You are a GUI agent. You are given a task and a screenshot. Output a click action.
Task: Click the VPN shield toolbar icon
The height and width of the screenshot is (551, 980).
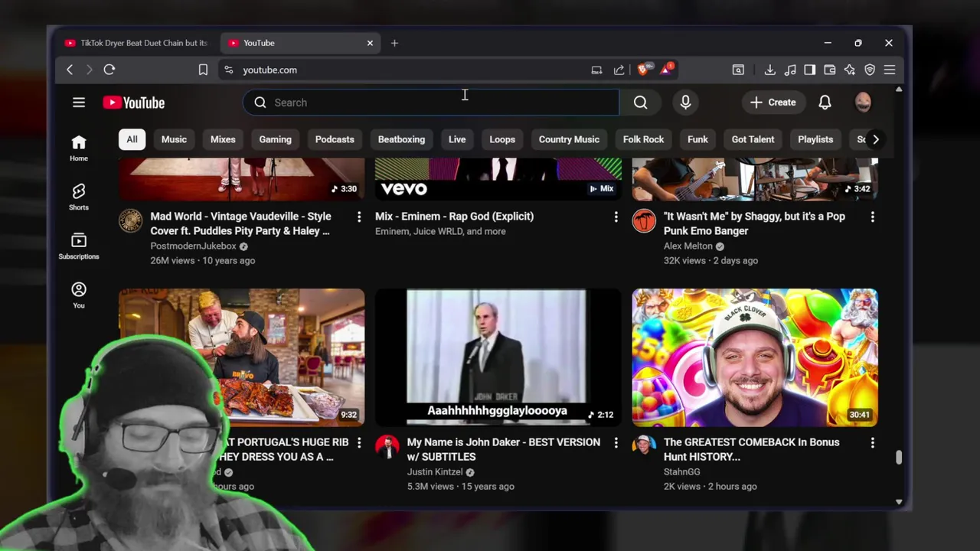(x=870, y=70)
